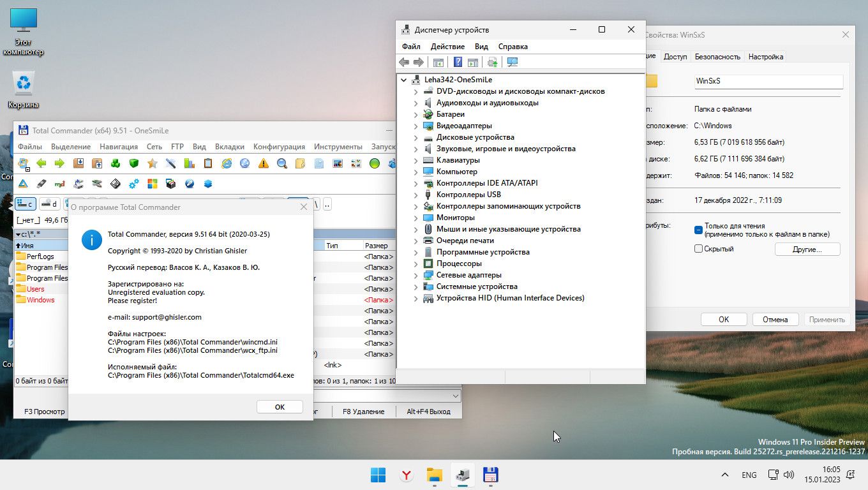Click the 'Другие...' button in properties
Image resolution: width=868 pixels, height=490 pixels.
807,249
